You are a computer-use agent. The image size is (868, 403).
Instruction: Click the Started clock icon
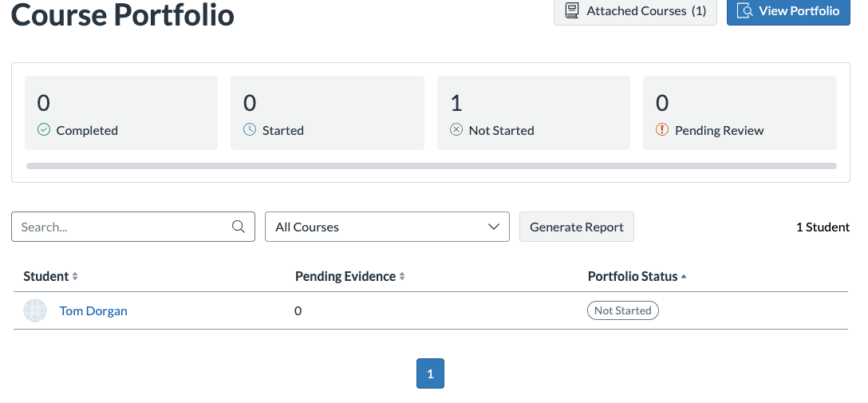(x=250, y=130)
